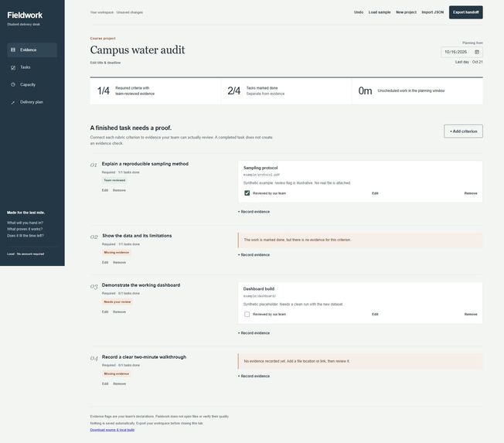Click the planning date input field

[462, 52]
